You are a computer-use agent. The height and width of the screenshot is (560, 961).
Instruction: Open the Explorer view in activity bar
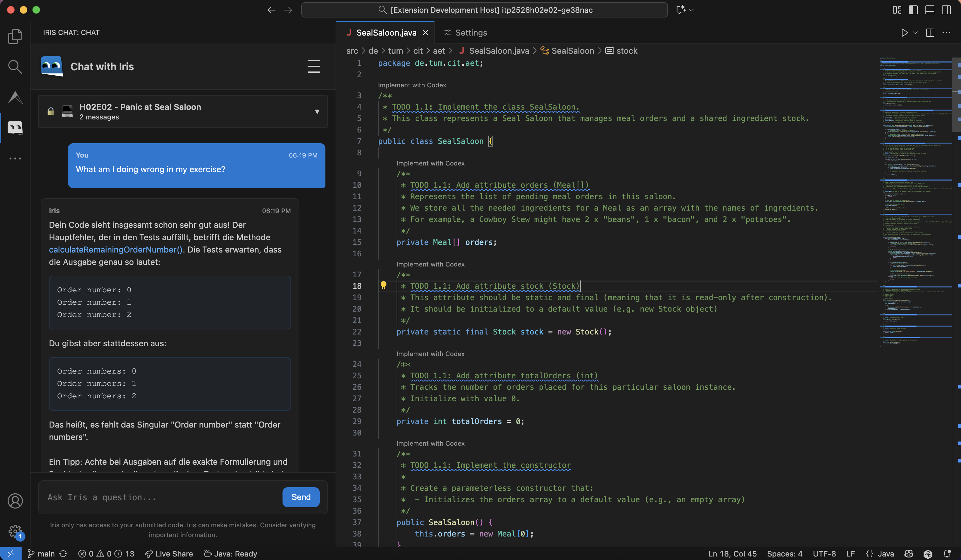pos(15,36)
